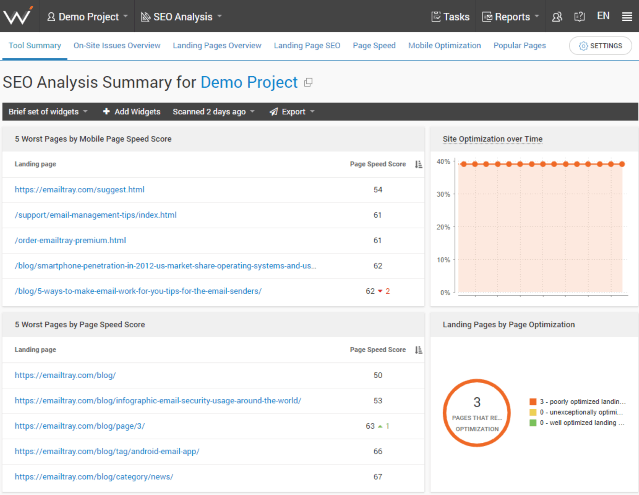Open the help question icon
The height and width of the screenshot is (495, 639).
579,17
